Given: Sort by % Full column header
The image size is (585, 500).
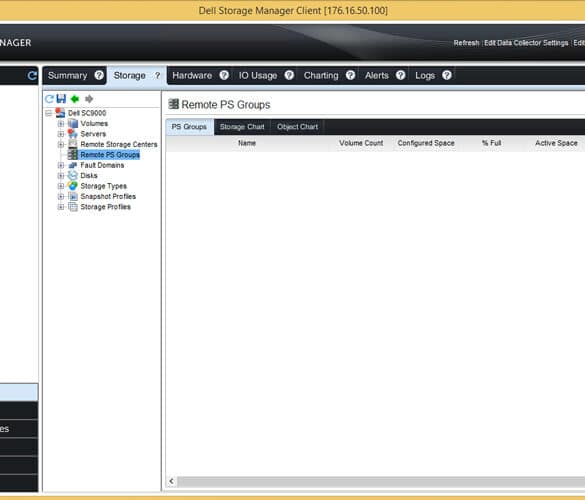Looking at the screenshot, I should (491, 143).
